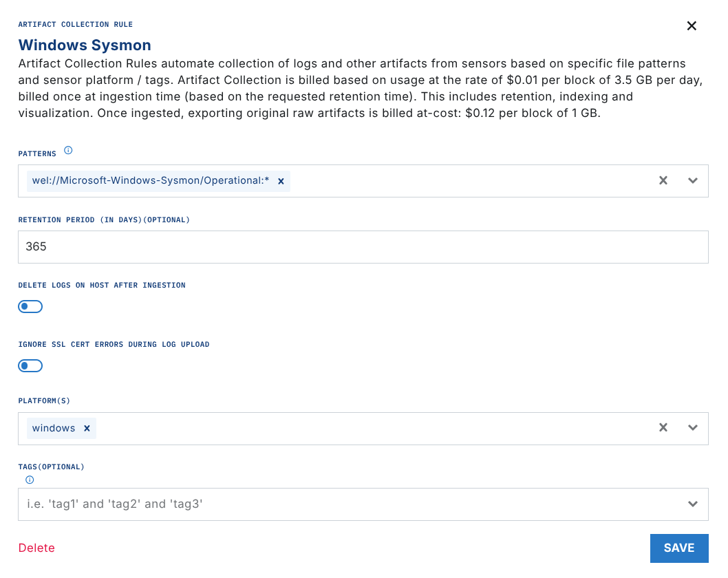Viewport: 728px width, 578px height.
Task: Remove the Microsoft-Windows-Sysmon pattern chip
Action: [281, 181]
